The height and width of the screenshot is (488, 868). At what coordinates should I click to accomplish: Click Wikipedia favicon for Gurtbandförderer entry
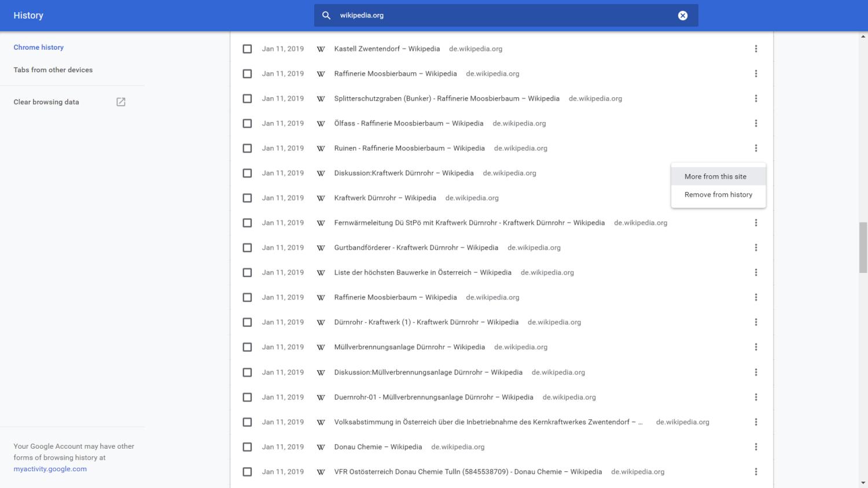tap(321, 248)
